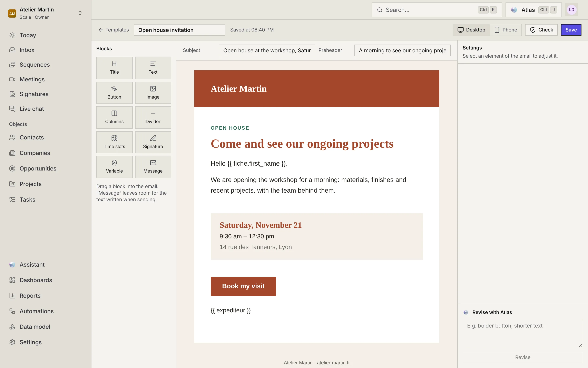Open Sequences
The width and height of the screenshot is (588, 368).
46,64
